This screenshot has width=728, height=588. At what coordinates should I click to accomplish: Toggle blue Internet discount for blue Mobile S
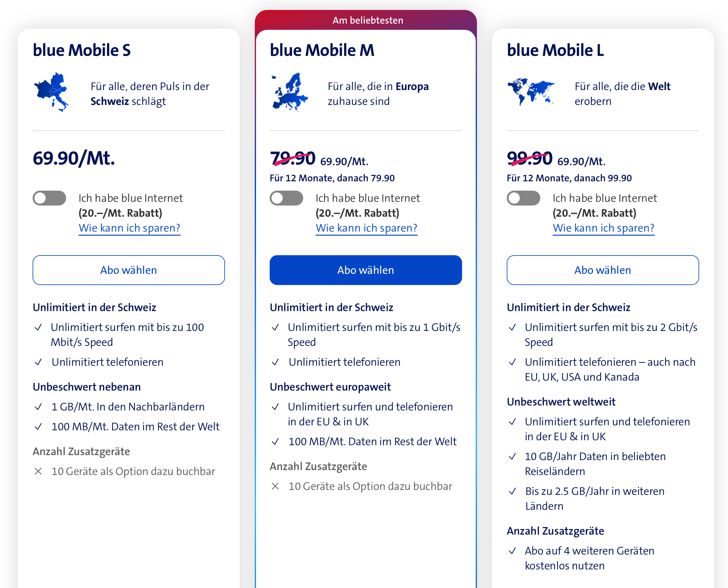[x=49, y=198]
